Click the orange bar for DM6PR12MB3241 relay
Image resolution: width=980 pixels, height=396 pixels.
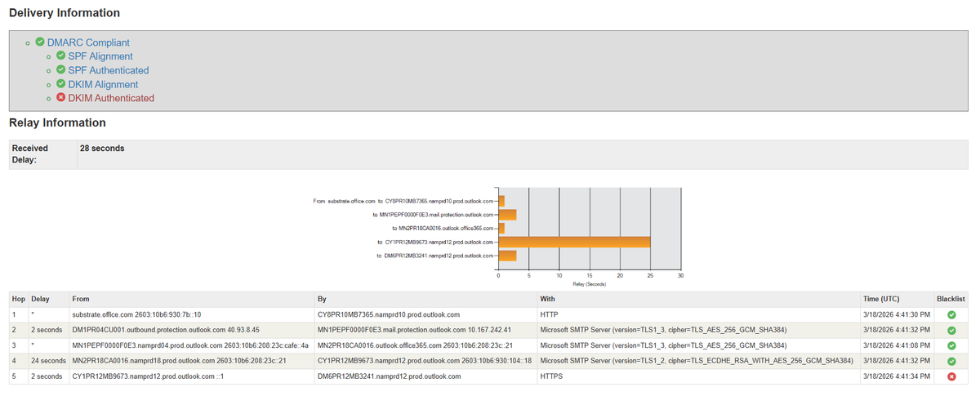coord(507,256)
